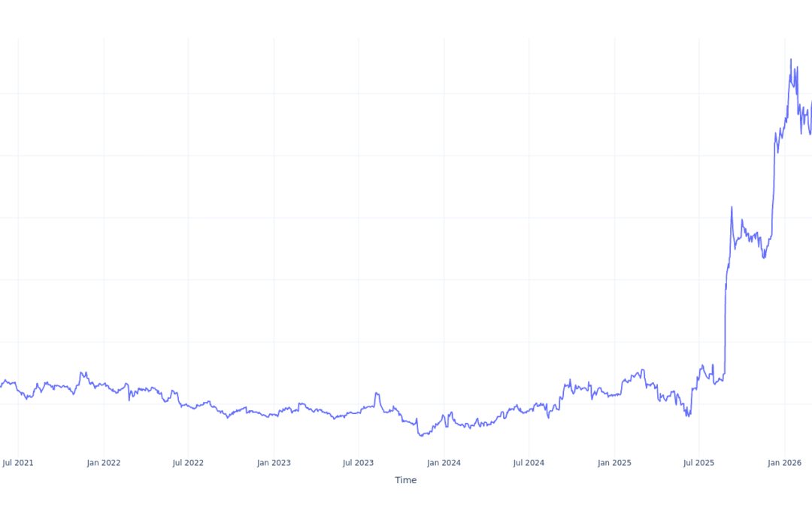Select the Jul 2024 axis tick label

(x=529, y=463)
